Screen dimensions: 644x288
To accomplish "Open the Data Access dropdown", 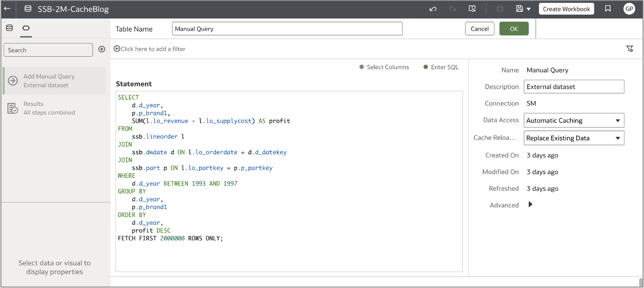I will tap(574, 120).
